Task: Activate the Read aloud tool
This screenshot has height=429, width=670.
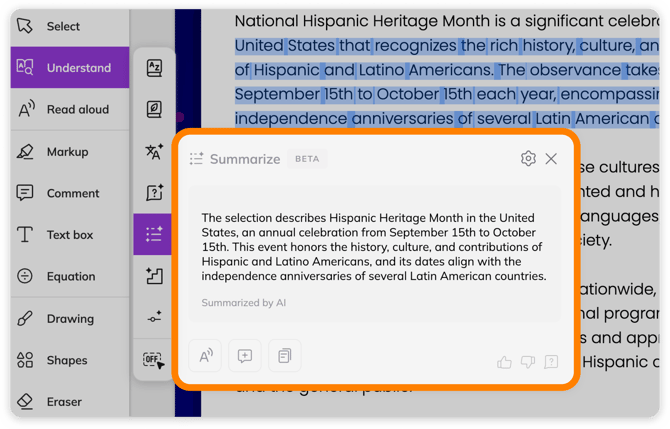Action: (70, 109)
